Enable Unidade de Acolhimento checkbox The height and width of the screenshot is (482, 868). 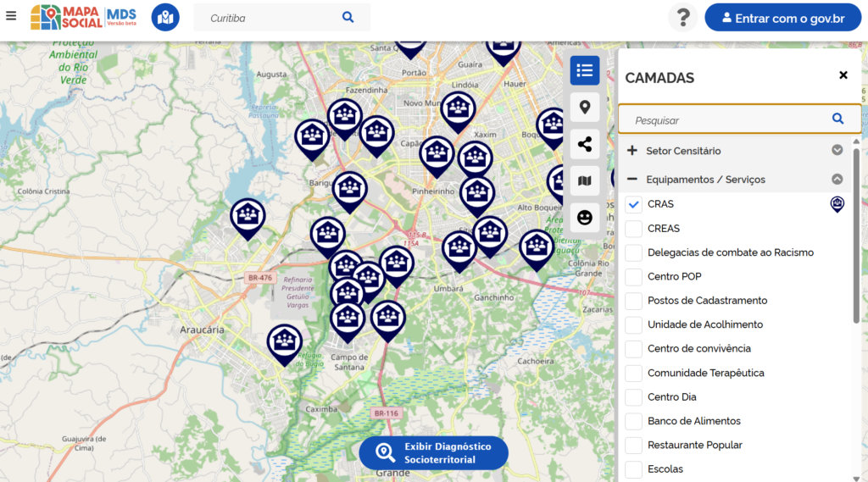pyautogui.click(x=633, y=324)
